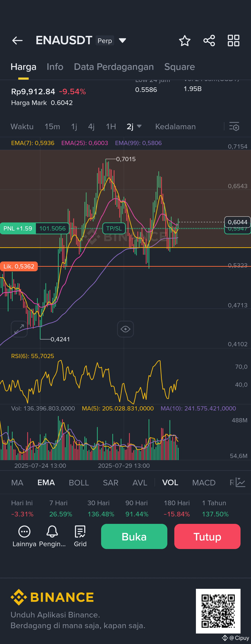
Task: Expand the ENAUSDT pair dropdown arrow
Action: point(122,41)
